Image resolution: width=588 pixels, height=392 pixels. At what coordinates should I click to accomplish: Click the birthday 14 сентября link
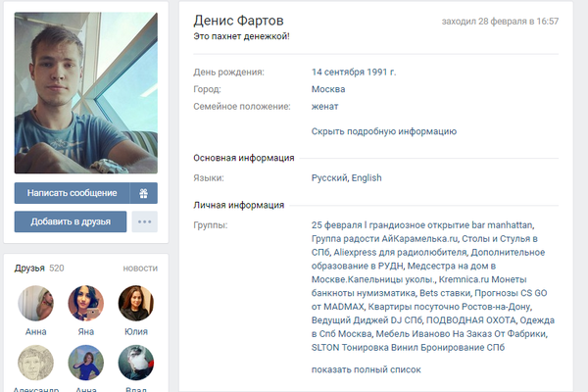click(x=338, y=72)
